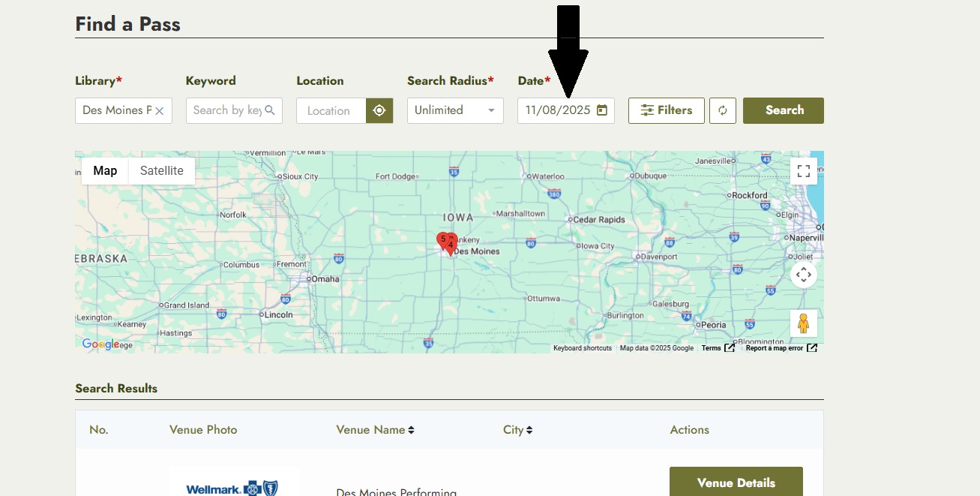
Task: Open the date picker calendar icon
Action: click(601, 110)
